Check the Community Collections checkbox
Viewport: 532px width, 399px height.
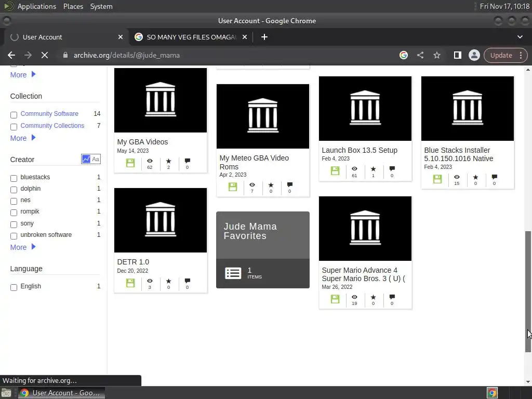(x=14, y=127)
